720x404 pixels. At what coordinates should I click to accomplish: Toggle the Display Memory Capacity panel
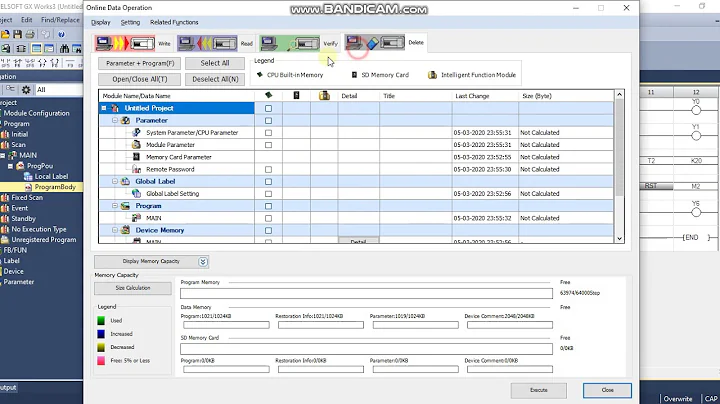[151, 262]
